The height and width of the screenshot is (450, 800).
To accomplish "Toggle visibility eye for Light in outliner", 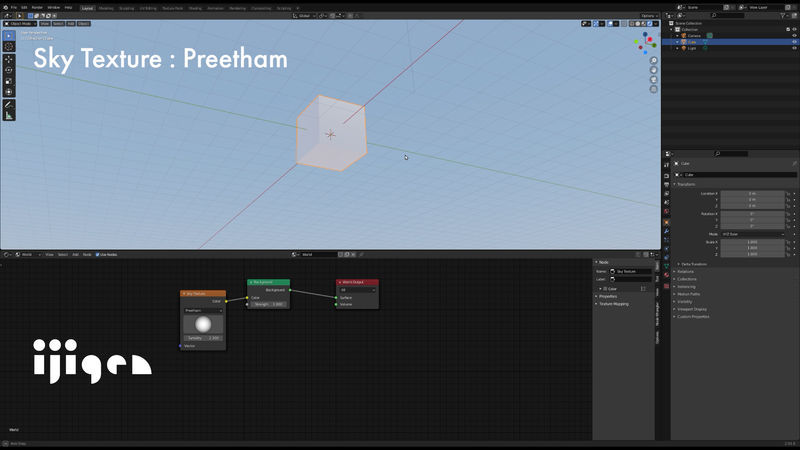I will [x=794, y=48].
